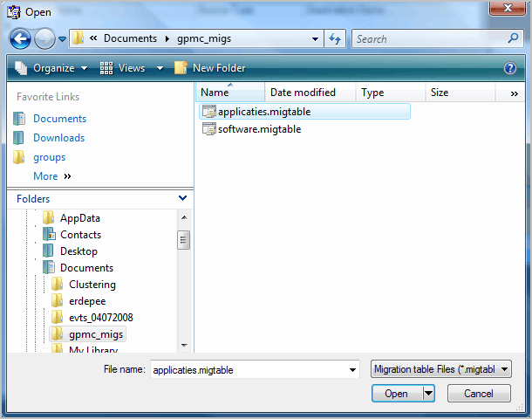Click the magnifier search icon
This screenshot has height=419, width=532.
[513, 38]
